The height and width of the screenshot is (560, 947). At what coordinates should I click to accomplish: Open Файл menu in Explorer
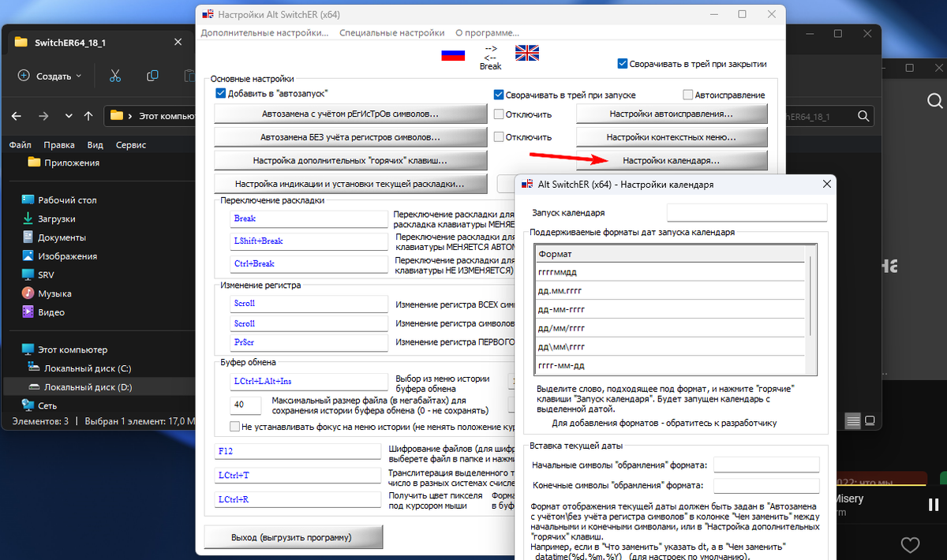(x=21, y=145)
